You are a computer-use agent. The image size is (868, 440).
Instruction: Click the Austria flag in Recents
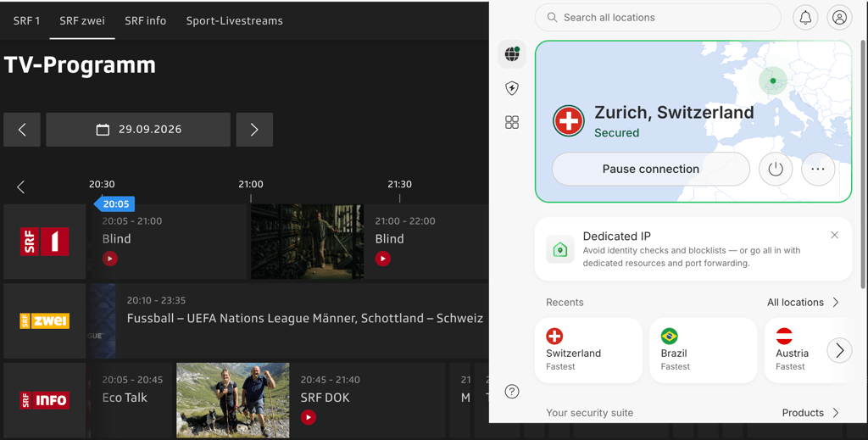(x=784, y=336)
